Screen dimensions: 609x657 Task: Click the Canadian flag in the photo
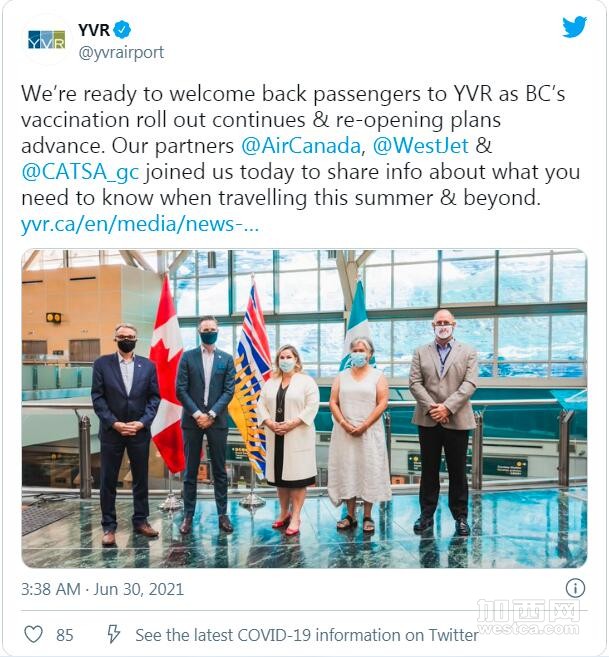tap(167, 377)
